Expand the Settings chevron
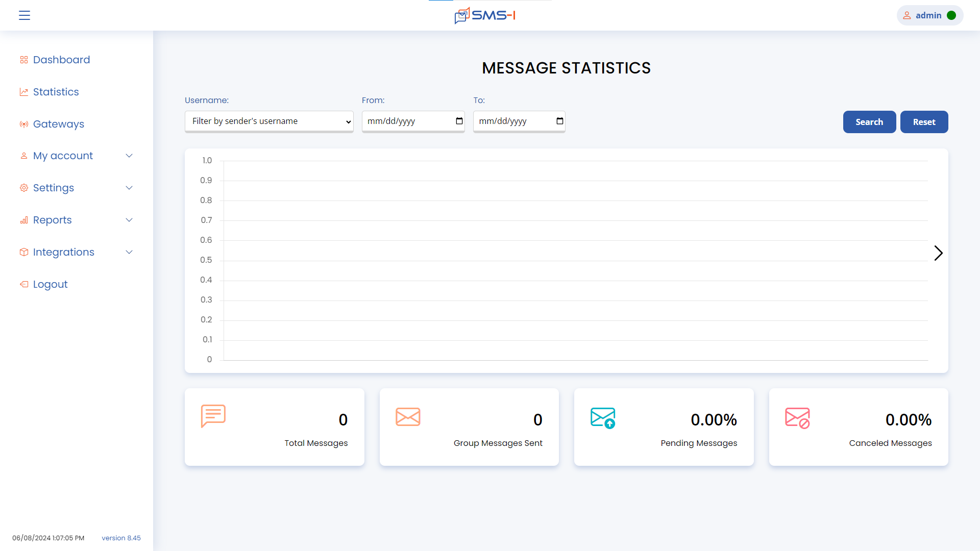The height and width of the screenshot is (551, 980). [x=129, y=188]
